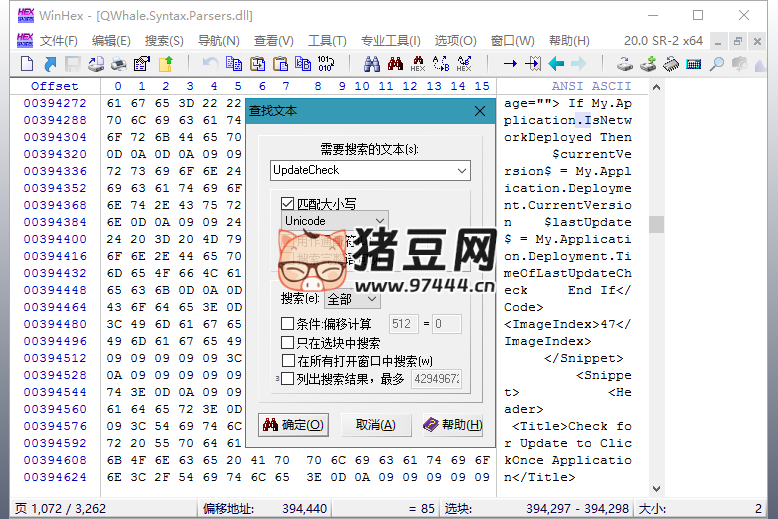Click the Open RAM chip icon

click(x=671, y=64)
